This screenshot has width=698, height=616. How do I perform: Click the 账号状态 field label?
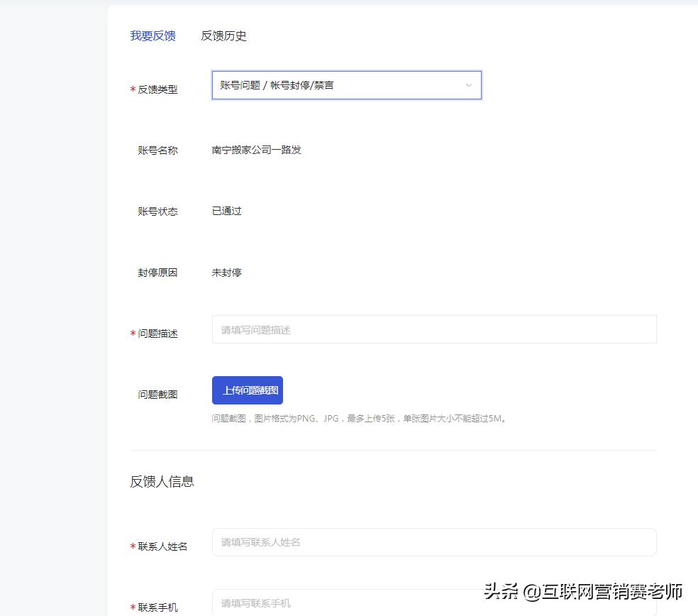tap(157, 211)
